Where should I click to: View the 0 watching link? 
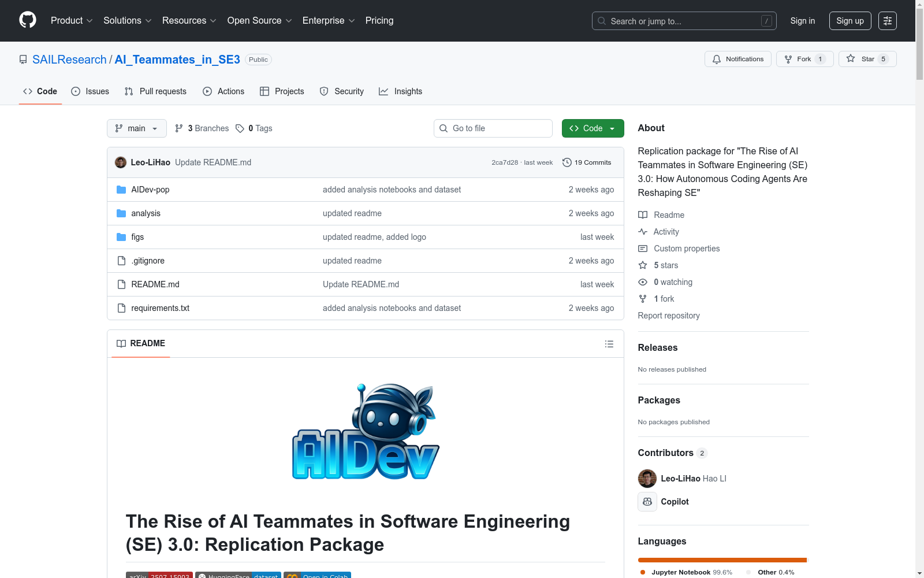(x=665, y=282)
